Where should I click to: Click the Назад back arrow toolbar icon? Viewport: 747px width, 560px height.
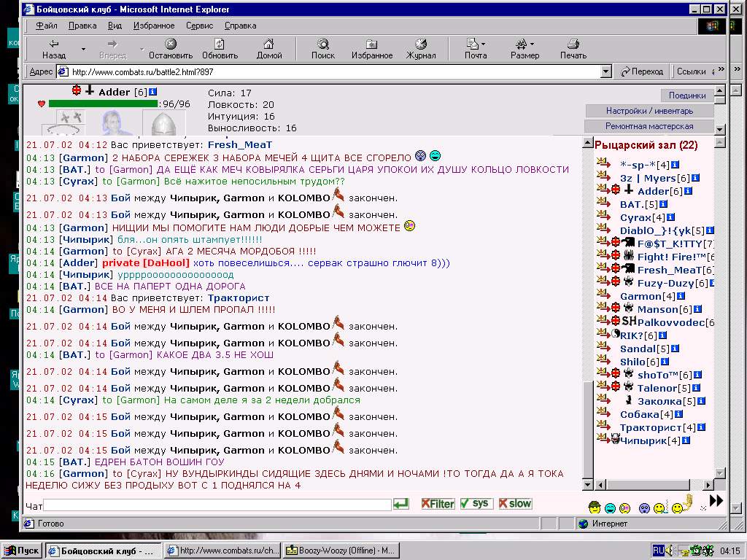[x=54, y=44]
